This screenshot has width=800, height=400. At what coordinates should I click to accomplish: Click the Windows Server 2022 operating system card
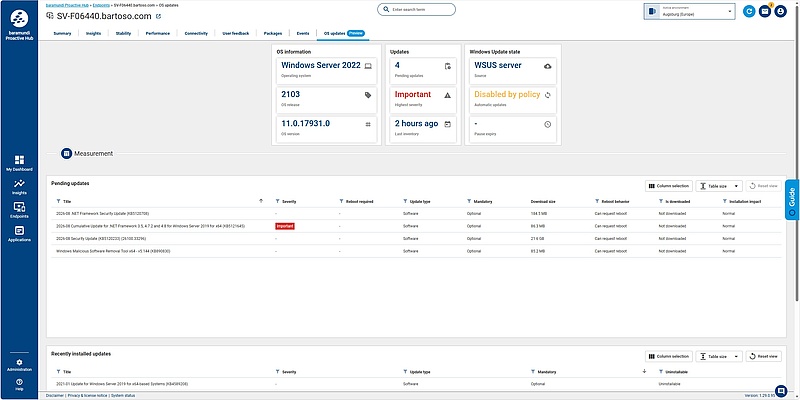327,71
